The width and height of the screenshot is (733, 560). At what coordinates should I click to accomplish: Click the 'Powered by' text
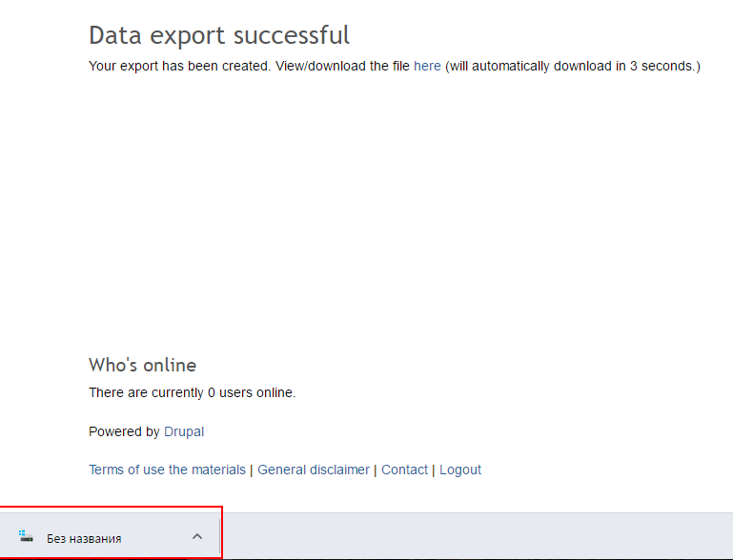(124, 431)
